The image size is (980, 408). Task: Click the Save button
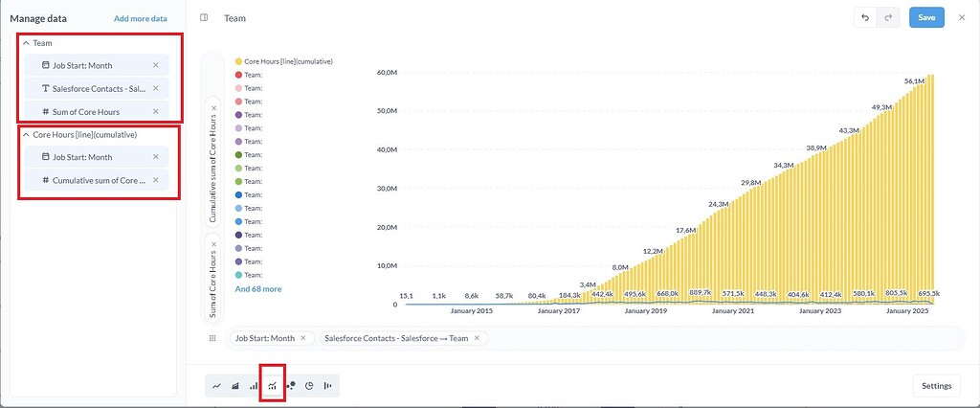tap(926, 18)
